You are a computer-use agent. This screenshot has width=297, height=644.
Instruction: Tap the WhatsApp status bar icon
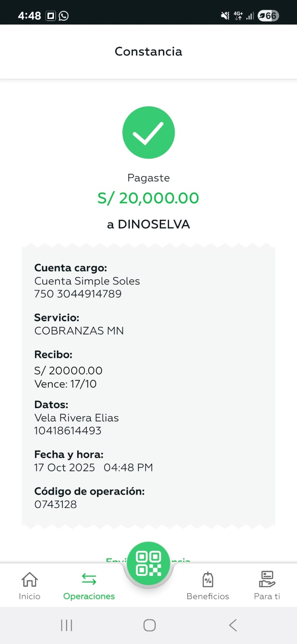click(x=64, y=16)
